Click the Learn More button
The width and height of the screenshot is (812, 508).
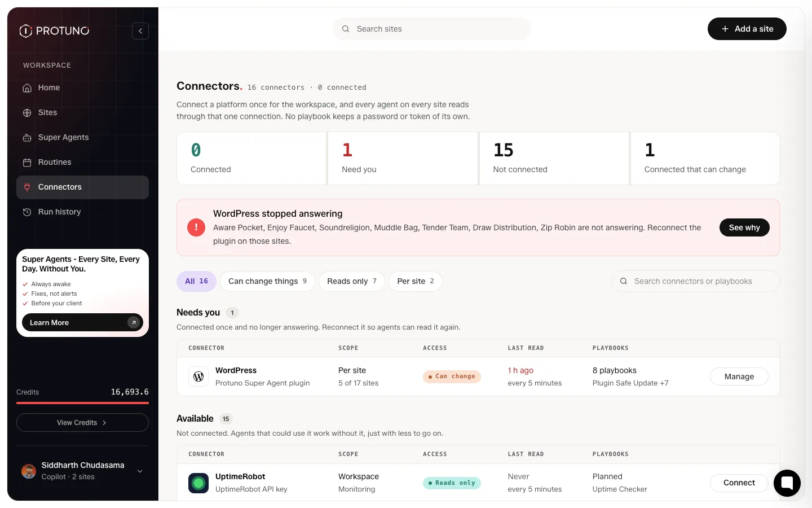click(82, 322)
